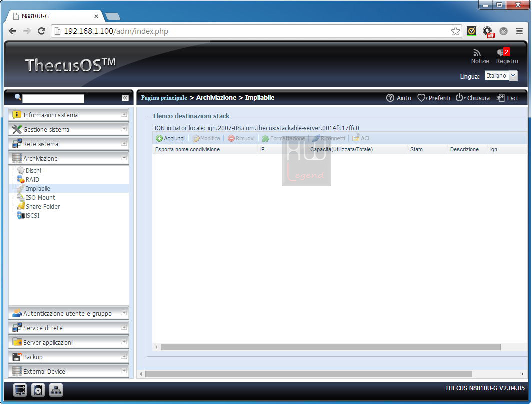
Task: Click the sidebar search magnifier icon
Action: (x=18, y=97)
